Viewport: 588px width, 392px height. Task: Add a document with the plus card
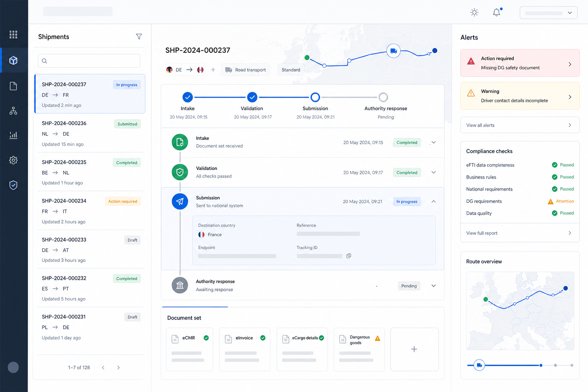(x=414, y=349)
